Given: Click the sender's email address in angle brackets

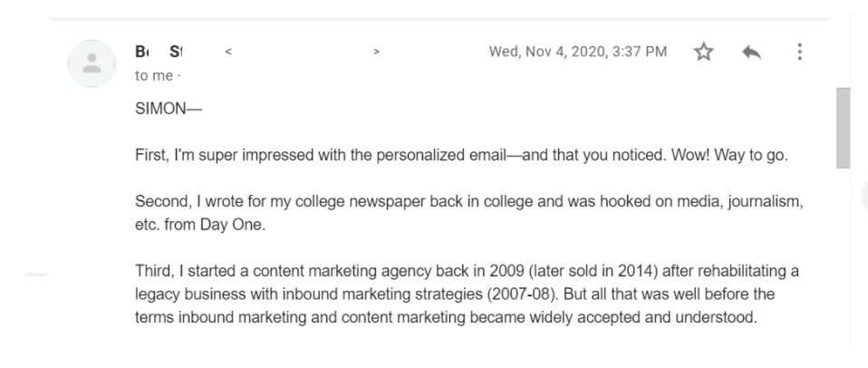Looking at the screenshot, I should (x=302, y=53).
